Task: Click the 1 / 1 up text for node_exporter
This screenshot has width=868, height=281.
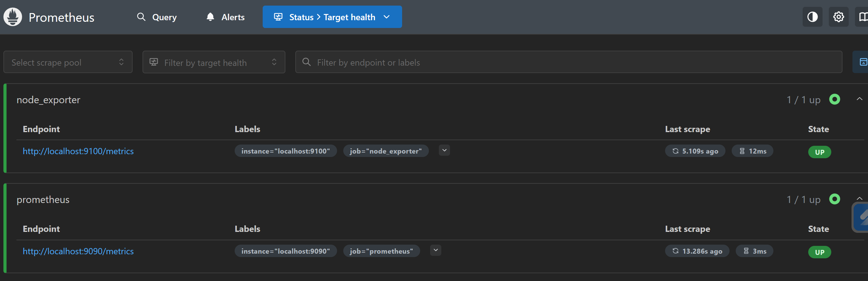Action: tap(804, 99)
